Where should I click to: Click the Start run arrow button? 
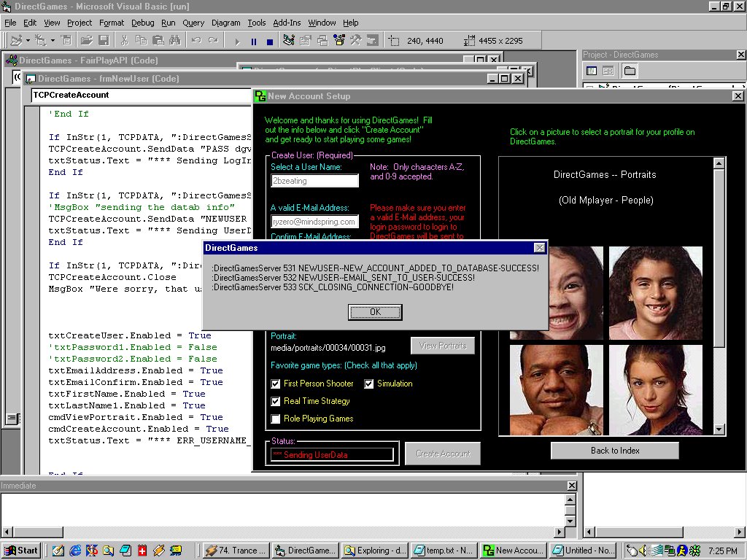click(237, 42)
